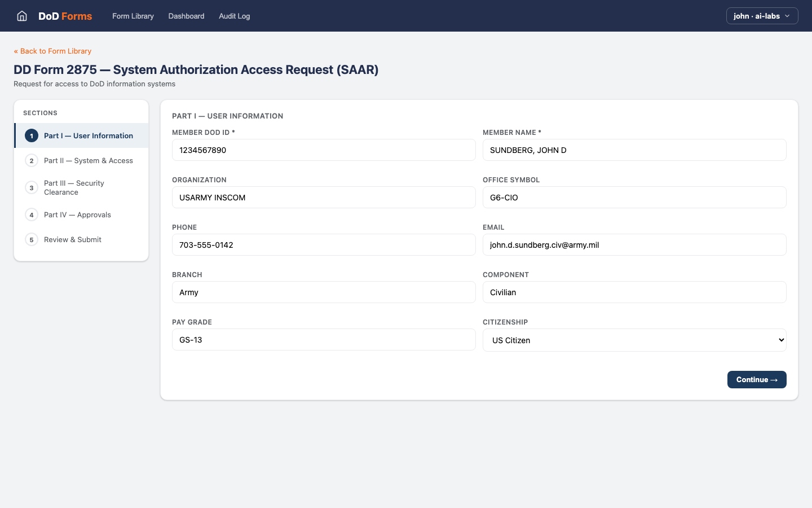Select the Email input field

point(634,245)
